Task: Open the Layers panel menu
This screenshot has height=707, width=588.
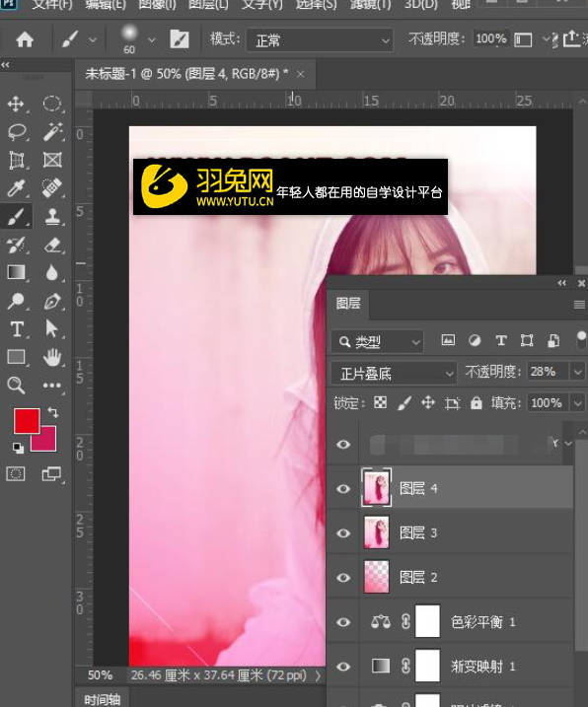Action: (579, 306)
